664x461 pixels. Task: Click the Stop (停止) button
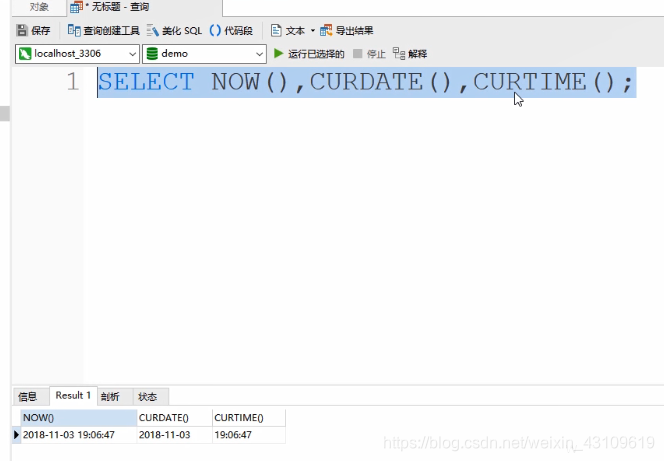pyautogui.click(x=369, y=54)
